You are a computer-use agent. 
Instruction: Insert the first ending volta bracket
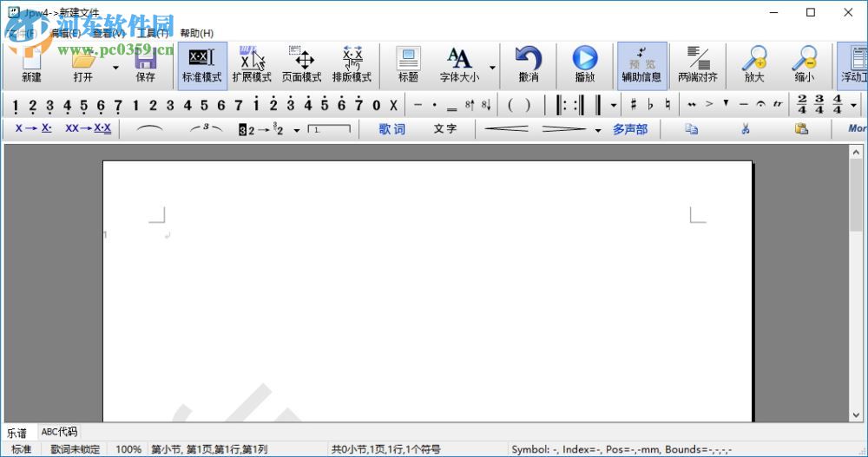click(329, 129)
